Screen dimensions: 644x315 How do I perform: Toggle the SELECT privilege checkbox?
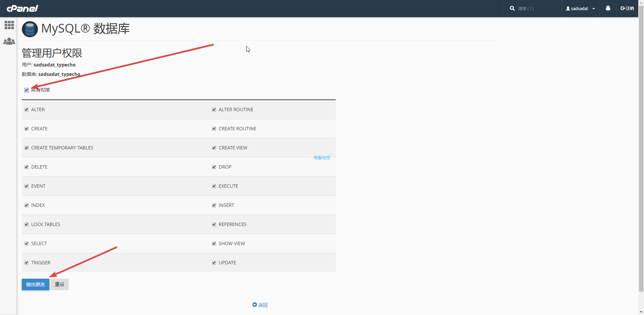[x=26, y=243]
